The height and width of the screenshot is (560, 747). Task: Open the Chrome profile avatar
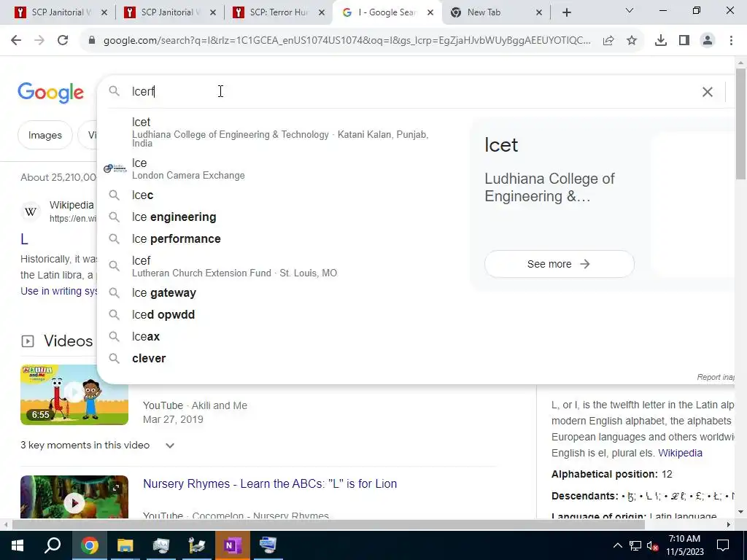coord(708,41)
